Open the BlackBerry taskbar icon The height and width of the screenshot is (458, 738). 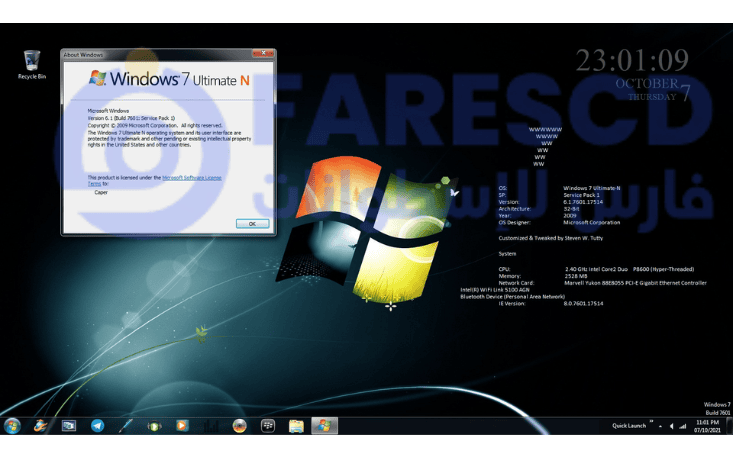tap(268, 426)
